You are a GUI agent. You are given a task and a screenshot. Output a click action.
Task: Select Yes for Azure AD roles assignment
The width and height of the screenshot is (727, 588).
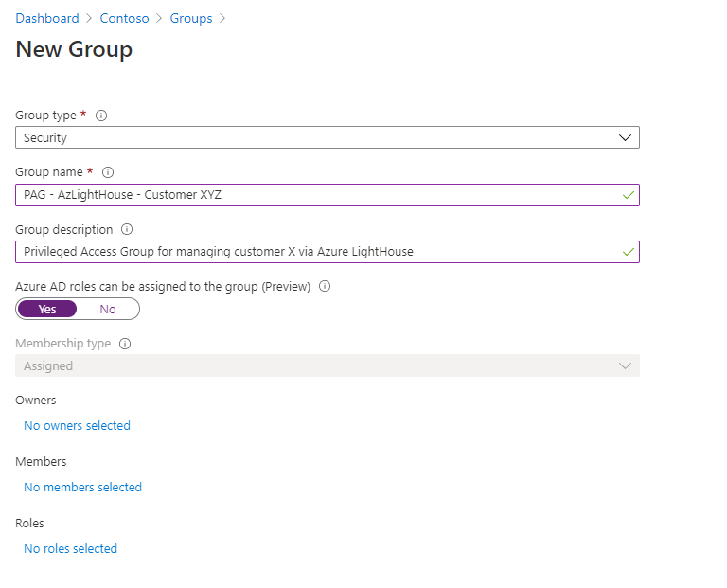point(47,309)
